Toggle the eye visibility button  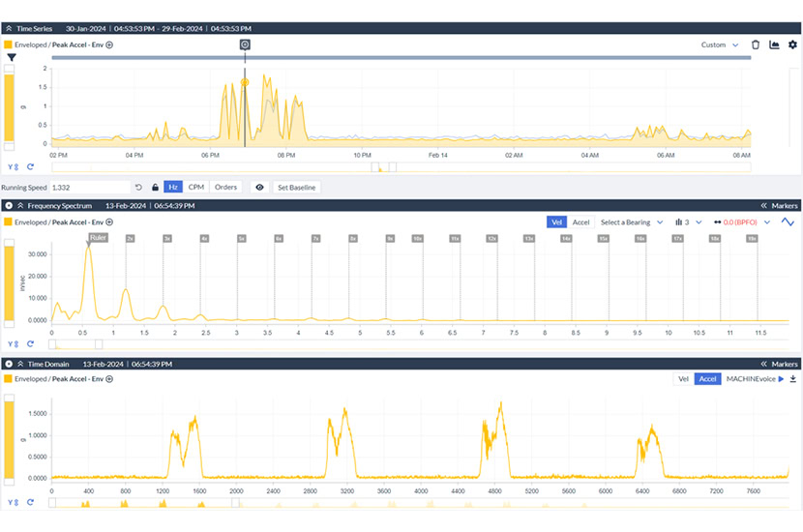259,188
